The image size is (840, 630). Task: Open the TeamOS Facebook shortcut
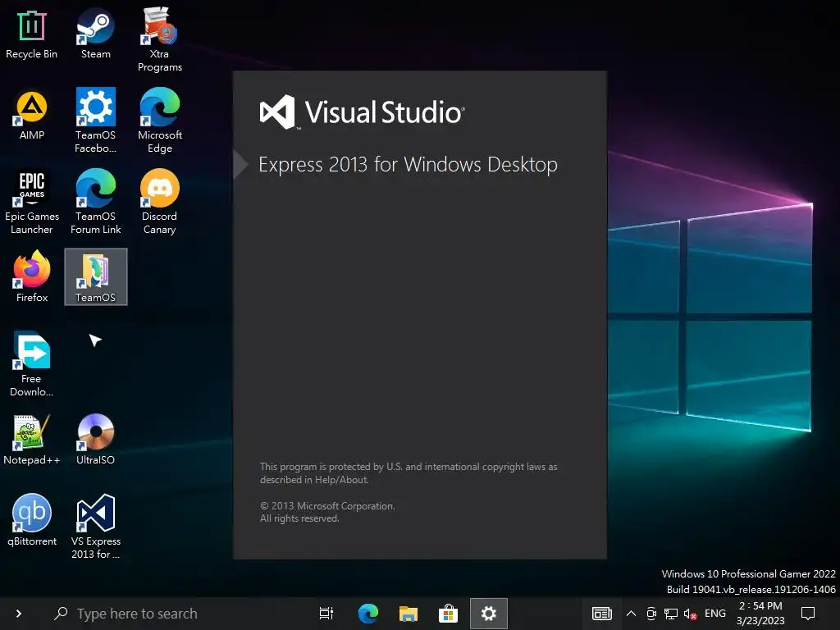click(95, 121)
